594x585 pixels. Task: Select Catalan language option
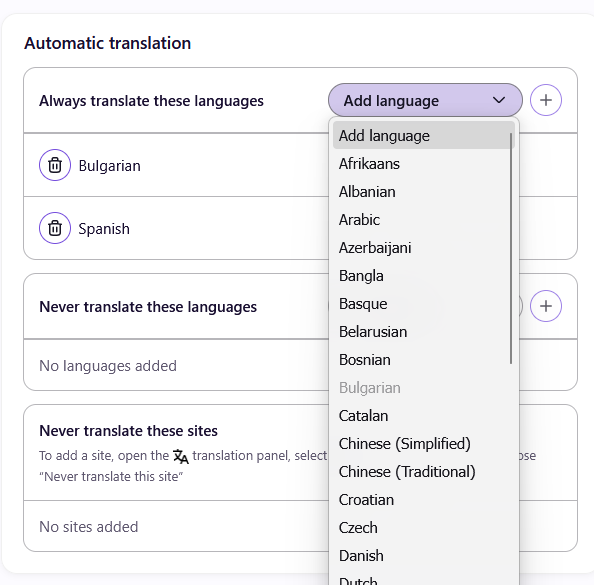click(x=424, y=416)
